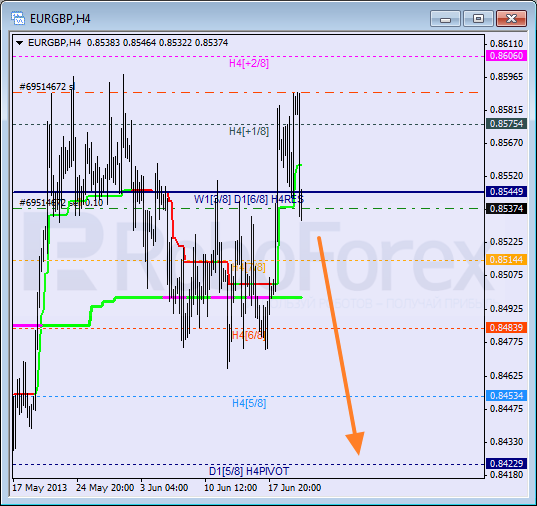Viewport: 537px width, 506px height.
Task: Click the 17 May 2013 date label
Action: [x=39, y=488]
